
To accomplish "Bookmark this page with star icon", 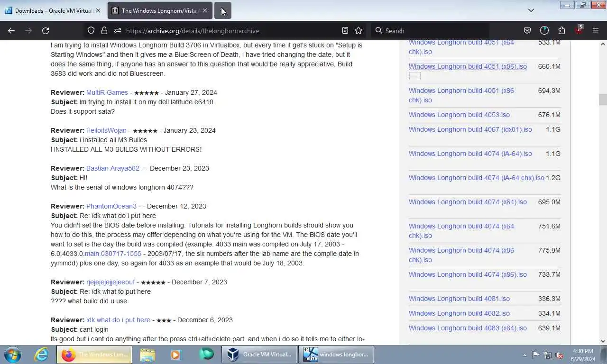I will tap(359, 31).
